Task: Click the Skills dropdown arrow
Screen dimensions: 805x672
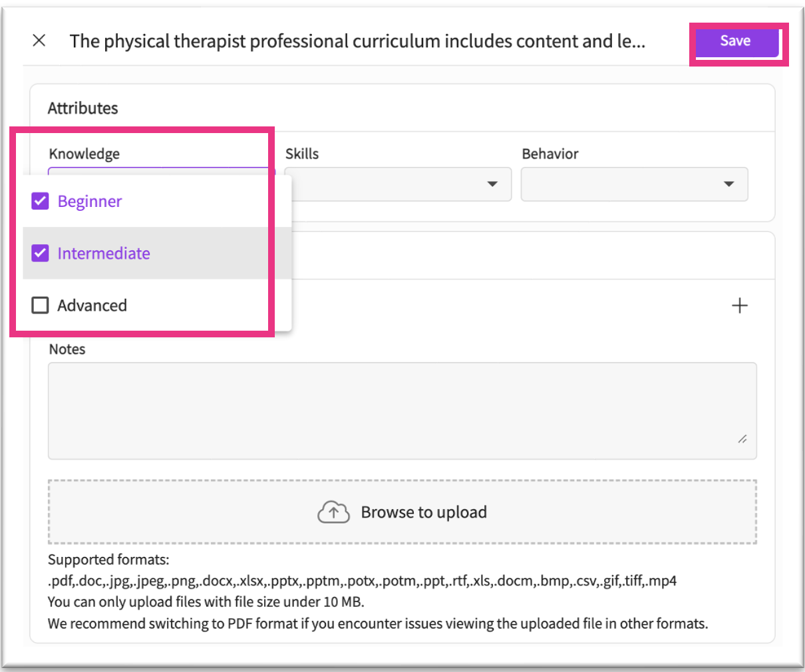Action: tap(492, 184)
